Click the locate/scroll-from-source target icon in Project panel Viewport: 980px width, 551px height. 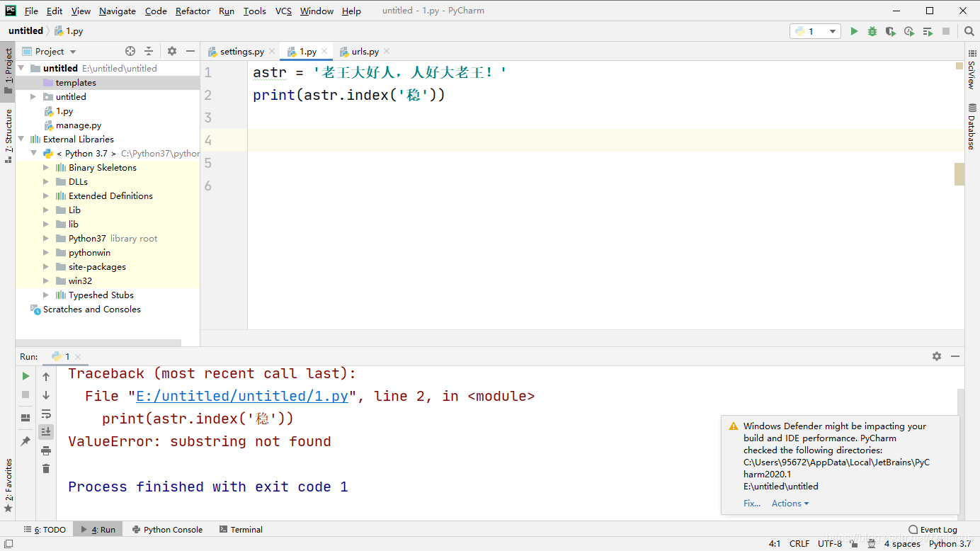pos(130,51)
